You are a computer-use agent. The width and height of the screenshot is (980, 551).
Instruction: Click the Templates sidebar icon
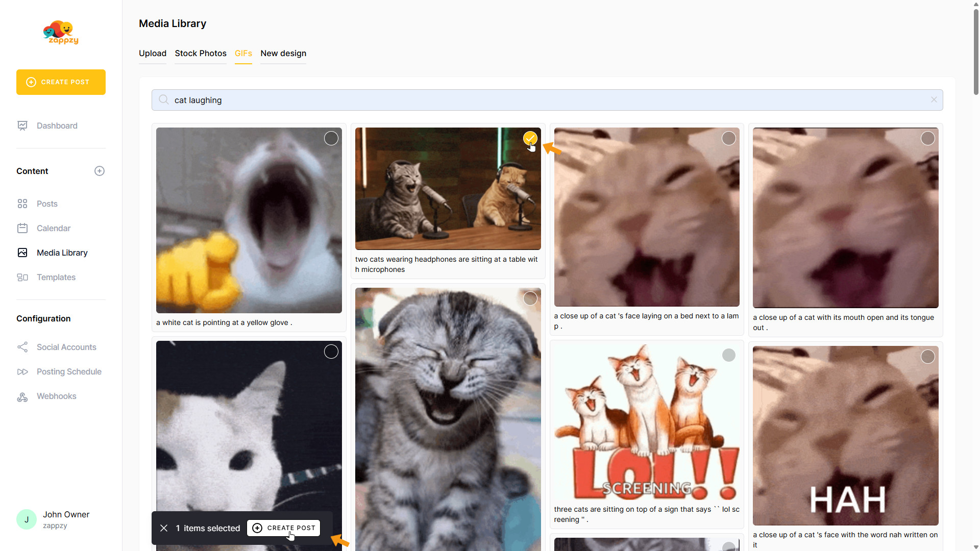[22, 277]
